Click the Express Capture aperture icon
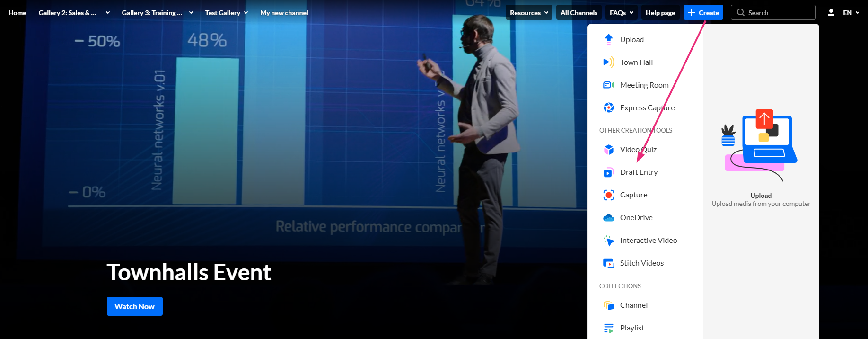The width and height of the screenshot is (868, 339). [608, 107]
